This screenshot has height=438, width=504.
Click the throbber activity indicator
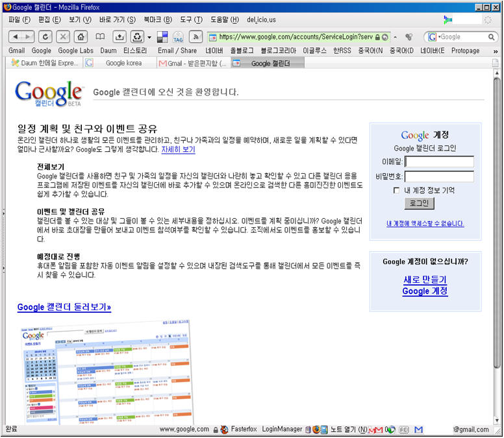tap(488, 20)
